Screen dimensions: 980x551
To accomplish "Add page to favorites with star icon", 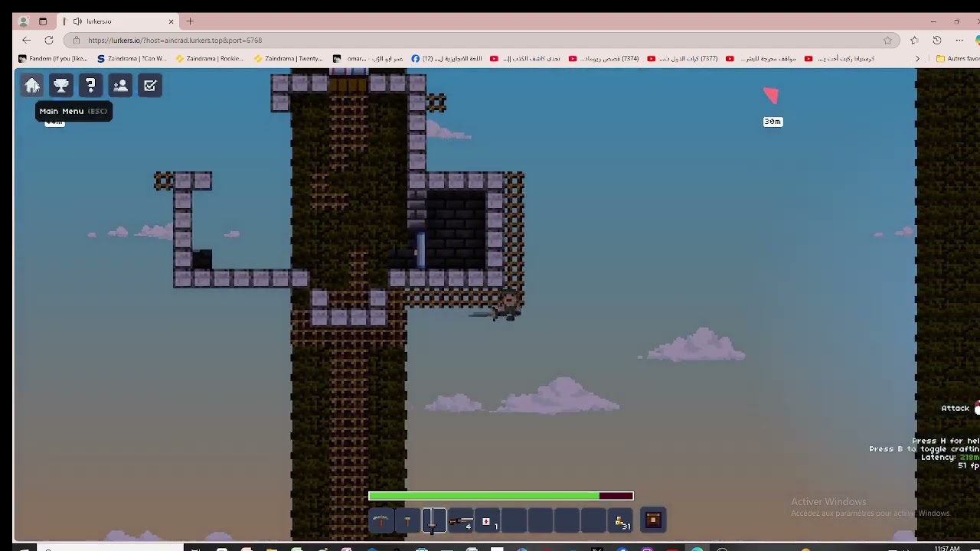I will point(887,40).
